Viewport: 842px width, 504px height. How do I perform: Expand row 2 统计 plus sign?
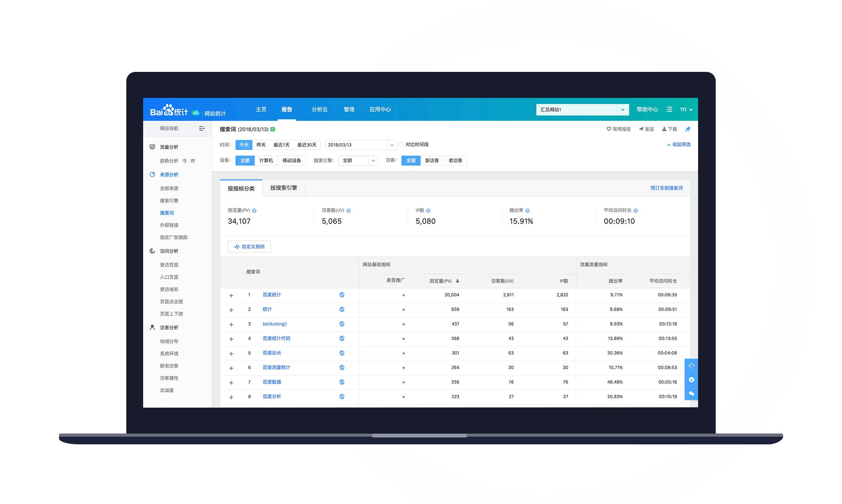(x=231, y=310)
